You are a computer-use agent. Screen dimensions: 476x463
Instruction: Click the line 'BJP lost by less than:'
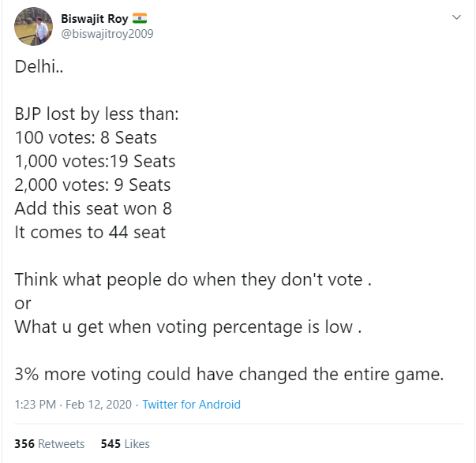pyautogui.click(x=97, y=114)
